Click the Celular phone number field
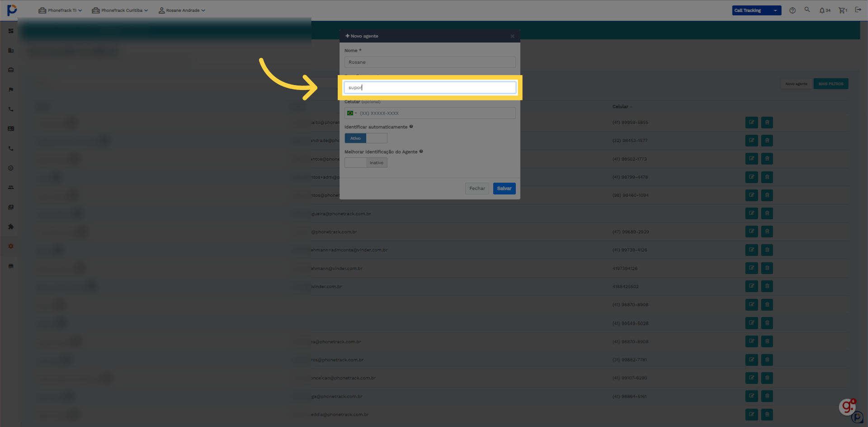 436,113
